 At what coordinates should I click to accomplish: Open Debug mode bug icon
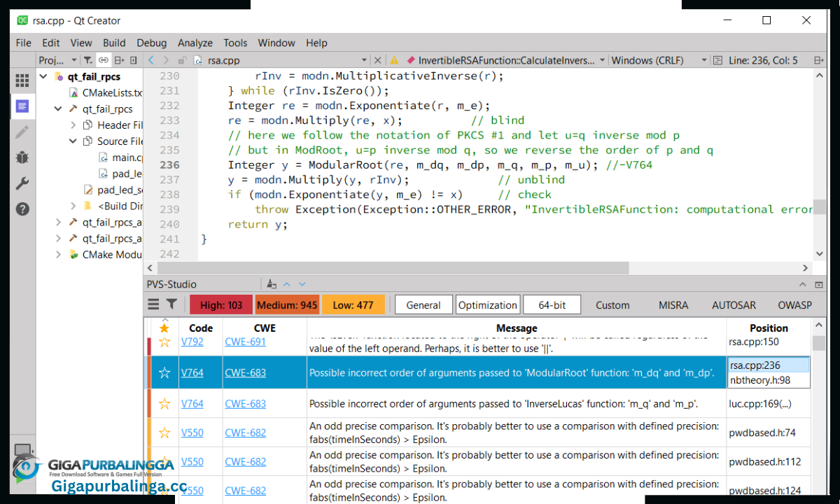click(22, 157)
